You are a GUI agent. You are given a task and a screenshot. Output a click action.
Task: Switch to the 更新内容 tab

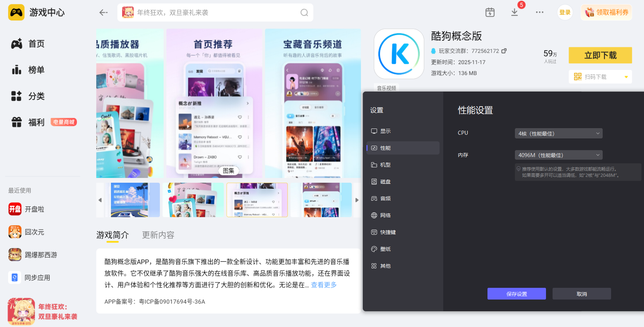(x=158, y=235)
